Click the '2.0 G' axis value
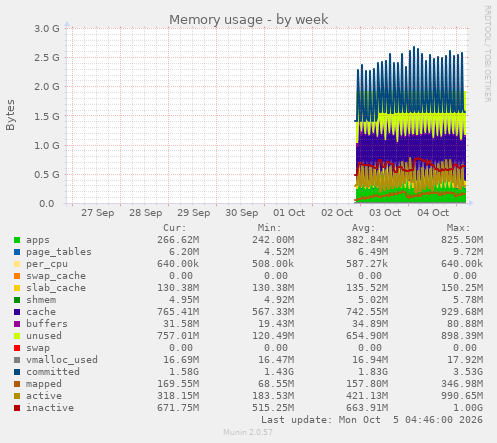Viewport: 497px width, 443px height. 47,87
